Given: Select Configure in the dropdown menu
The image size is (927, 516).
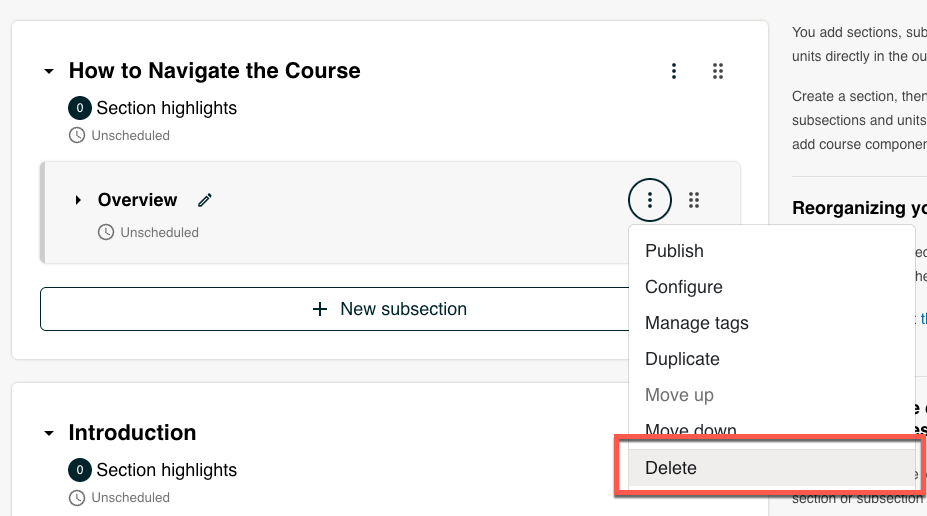Looking at the screenshot, I should [683, 287].
